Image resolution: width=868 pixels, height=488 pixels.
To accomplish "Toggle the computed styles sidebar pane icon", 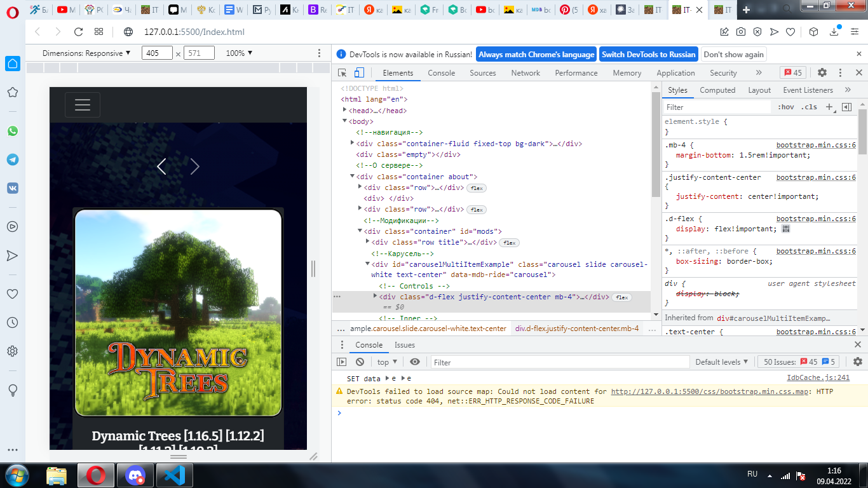I will (x=846, y=107).
